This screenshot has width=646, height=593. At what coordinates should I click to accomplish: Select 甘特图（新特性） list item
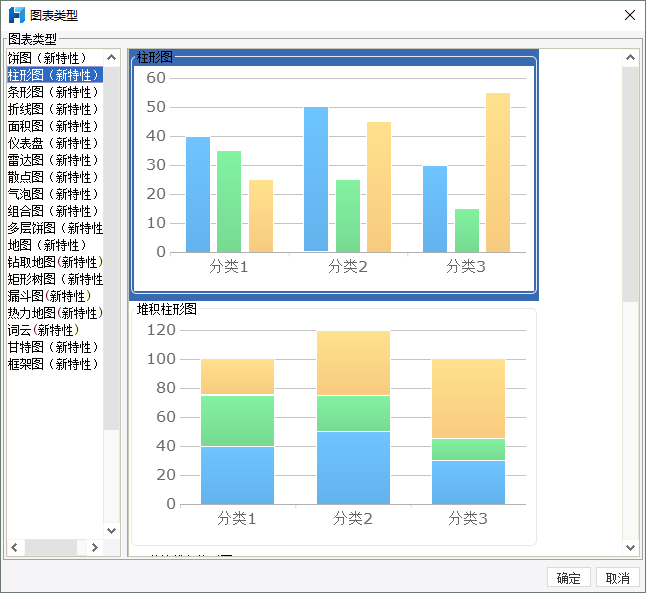[55, 347]
